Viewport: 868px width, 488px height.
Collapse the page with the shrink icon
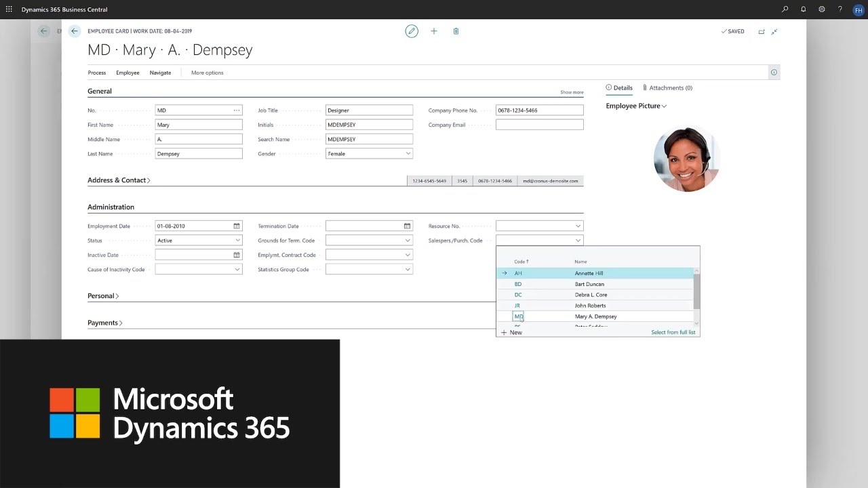tap(774, 31)
